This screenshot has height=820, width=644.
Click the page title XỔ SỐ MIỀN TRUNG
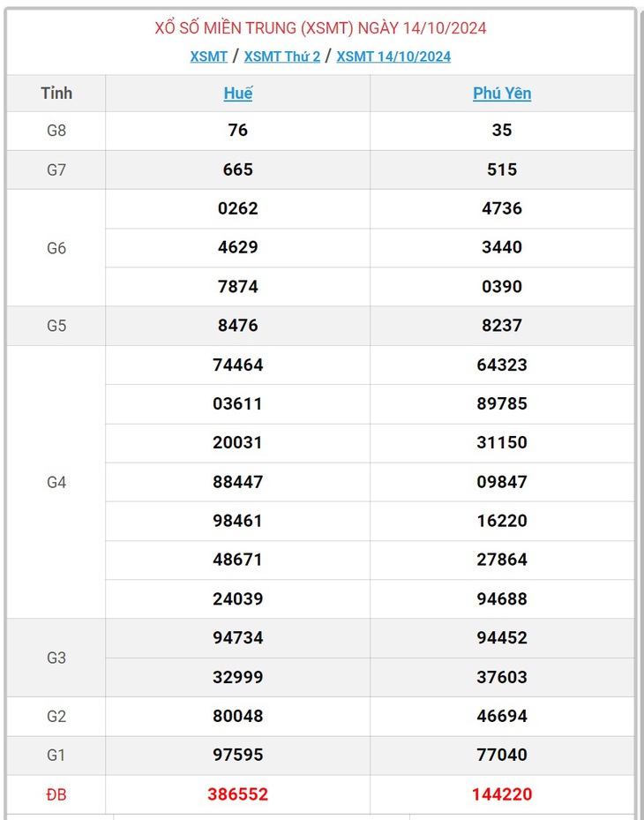click(228, 27)
